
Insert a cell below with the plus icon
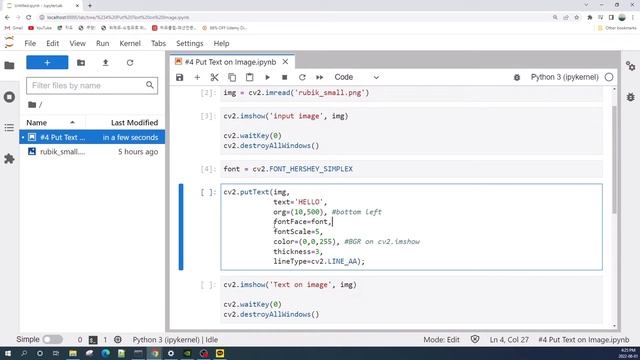197,77
